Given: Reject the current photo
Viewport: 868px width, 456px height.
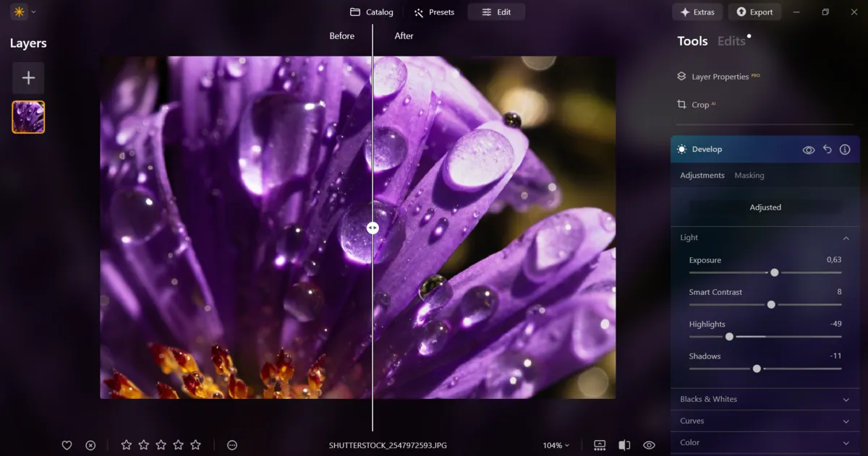Looking at the screenshot, I should 90,445.
